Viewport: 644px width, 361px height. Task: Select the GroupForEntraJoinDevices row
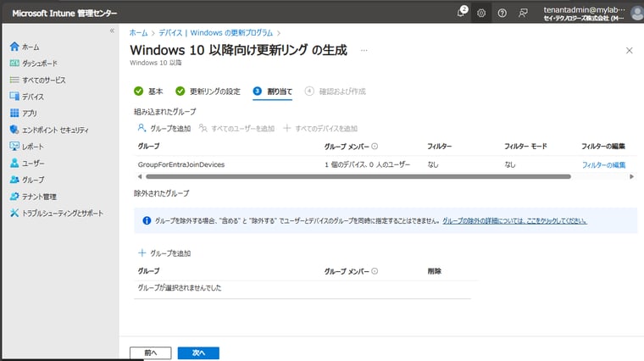click(386, 164)
